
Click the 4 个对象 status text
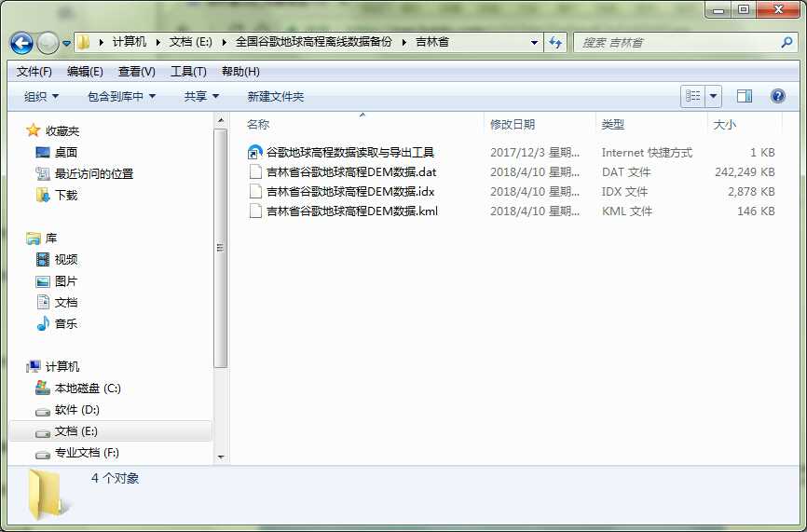click(x=115, y=479)
